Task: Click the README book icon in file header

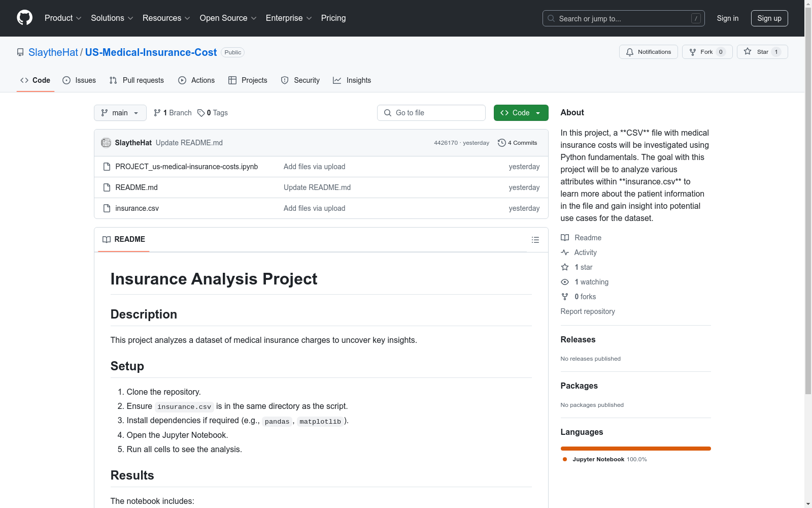Action: pos(107,239)
